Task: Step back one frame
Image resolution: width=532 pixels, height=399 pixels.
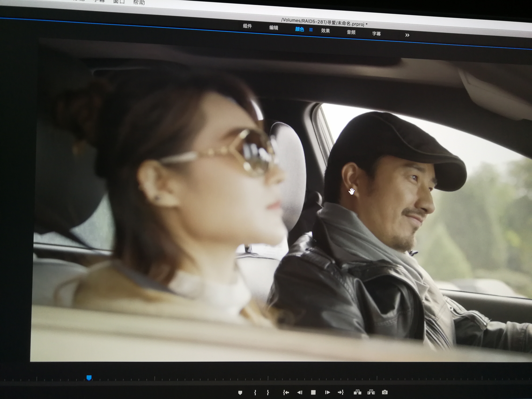Action: pos(300,393)
